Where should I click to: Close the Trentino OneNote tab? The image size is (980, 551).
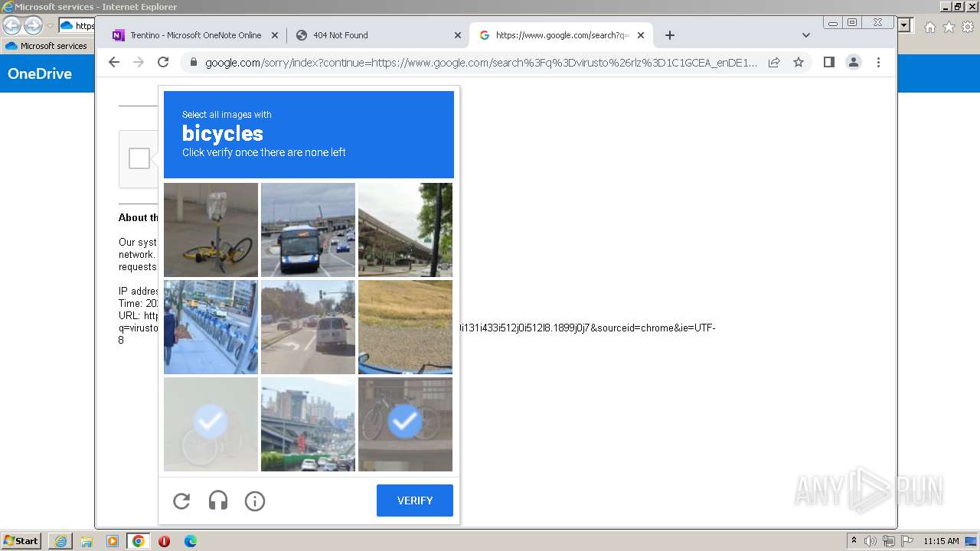coord(275,35)
